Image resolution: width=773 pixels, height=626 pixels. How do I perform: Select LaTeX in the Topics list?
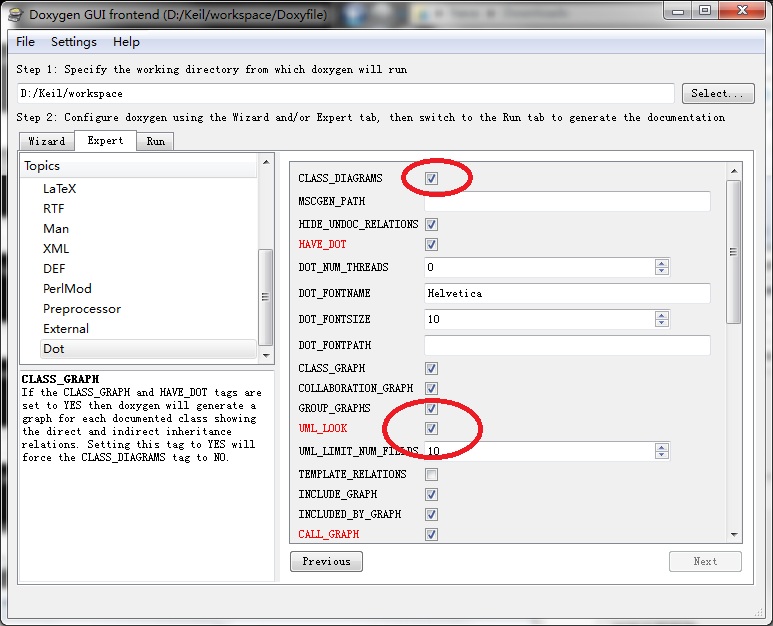click(x=60, y=189)
